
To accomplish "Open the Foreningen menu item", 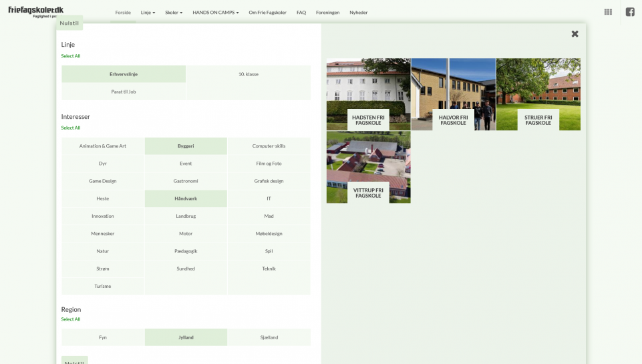I will (327, 13).
